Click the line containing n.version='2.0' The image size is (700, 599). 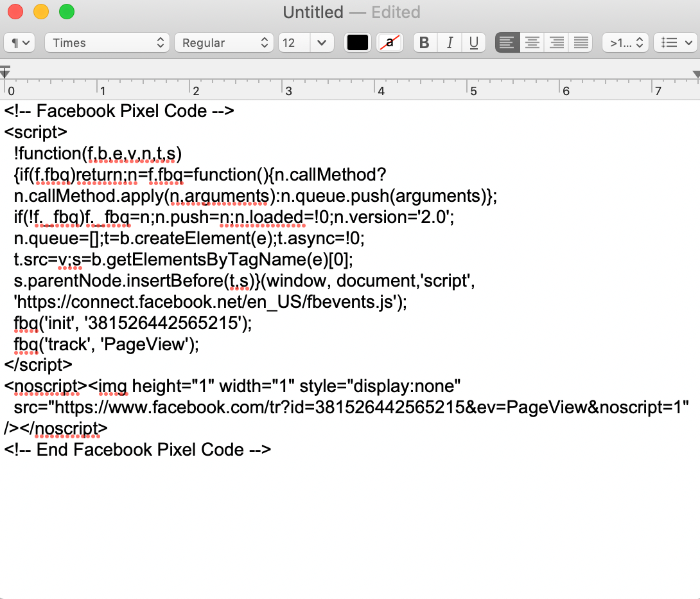tap(234, 217)
